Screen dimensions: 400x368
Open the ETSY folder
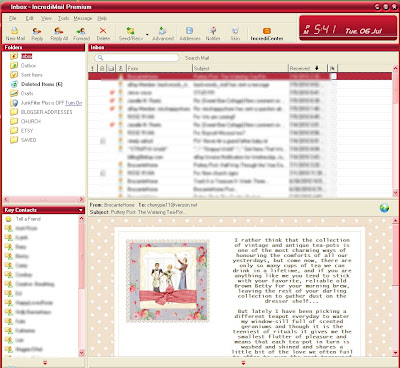[x=27, y=131]
